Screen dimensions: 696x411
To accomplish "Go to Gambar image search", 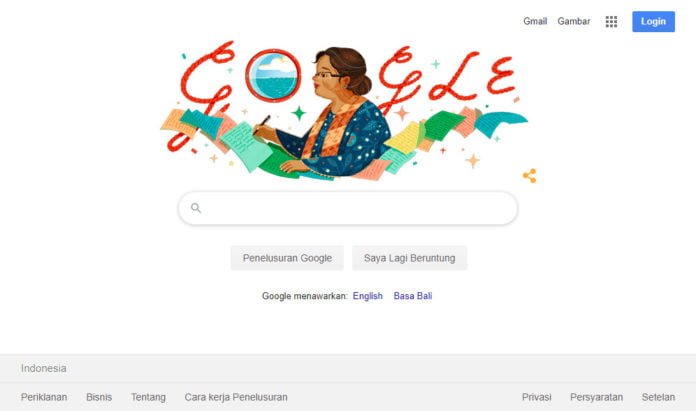I will point(573,21).
